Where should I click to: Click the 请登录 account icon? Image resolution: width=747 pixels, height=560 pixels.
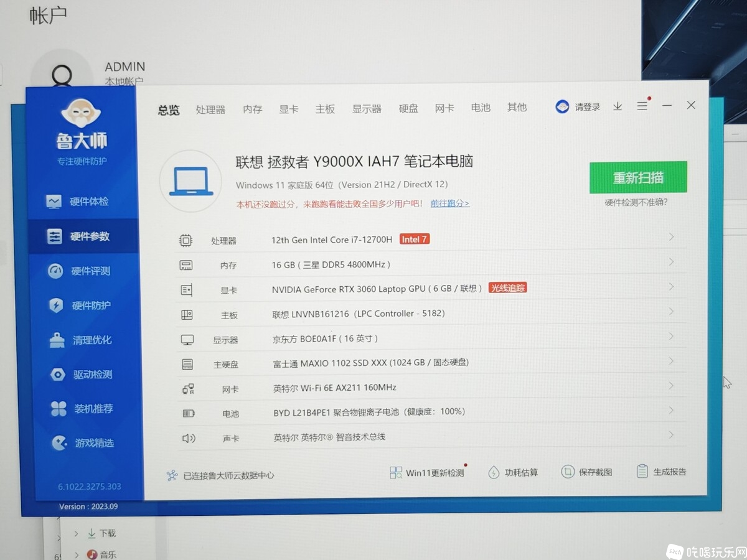(x=562, y=107)
